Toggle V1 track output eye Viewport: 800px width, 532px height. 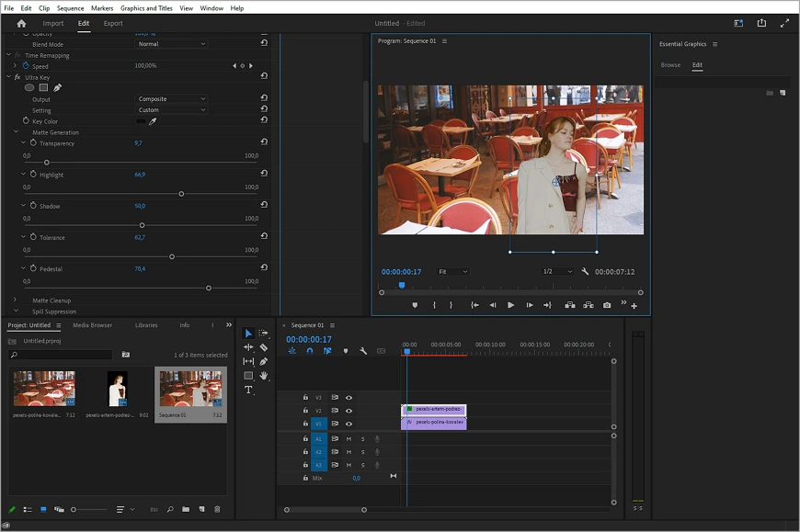tap(349, 424)
